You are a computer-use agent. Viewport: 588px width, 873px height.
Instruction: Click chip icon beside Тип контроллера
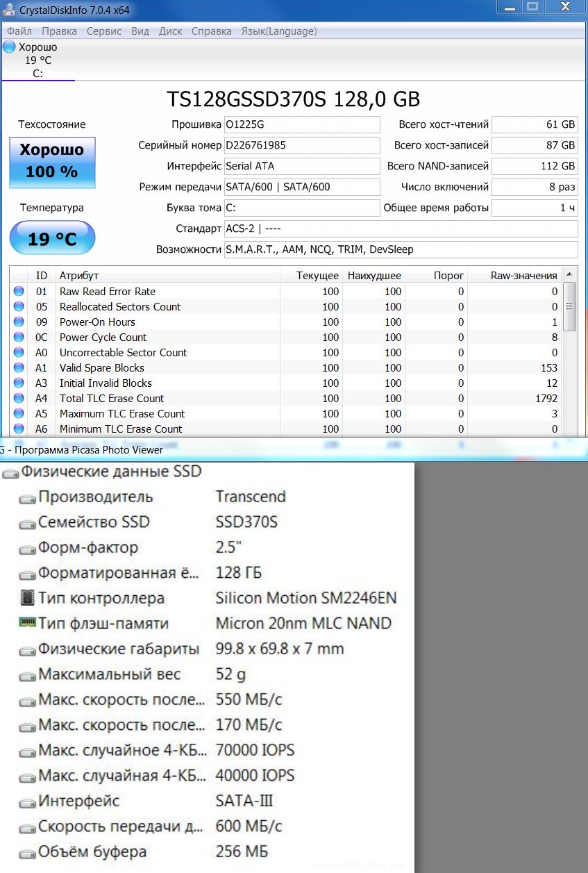pyautogui.click(x=27, y=598)
